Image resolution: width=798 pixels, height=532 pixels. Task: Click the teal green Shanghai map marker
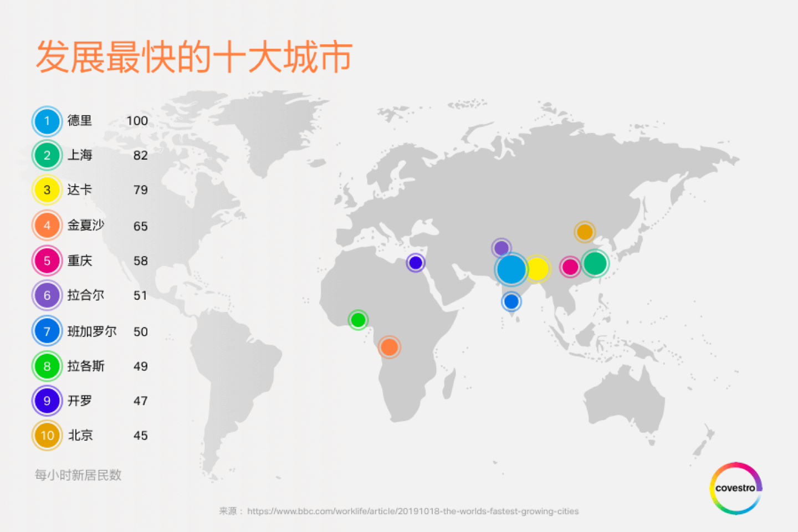(595, 263)
